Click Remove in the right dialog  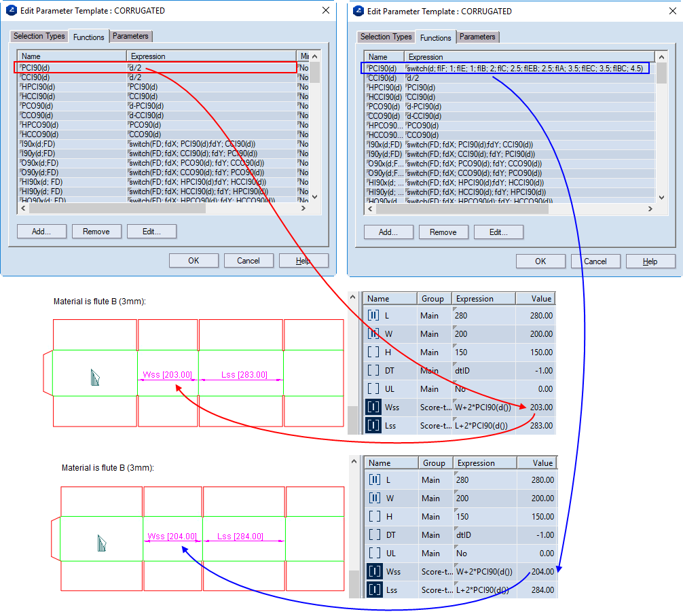coord(443,232)
